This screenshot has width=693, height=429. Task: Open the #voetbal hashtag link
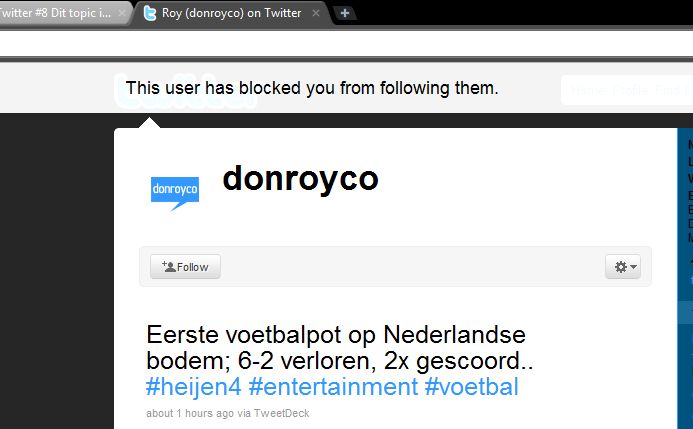[x=472, y=387]
